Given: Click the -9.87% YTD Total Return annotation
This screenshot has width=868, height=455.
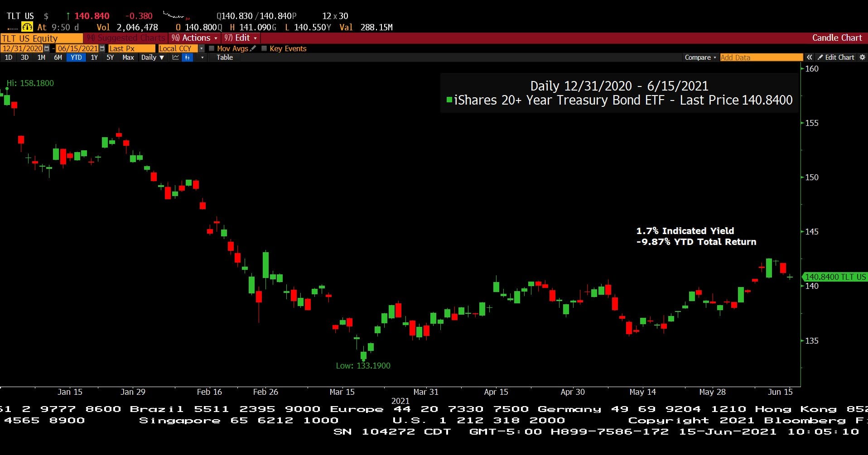Looking at the screenshot, I should [696, 242].
